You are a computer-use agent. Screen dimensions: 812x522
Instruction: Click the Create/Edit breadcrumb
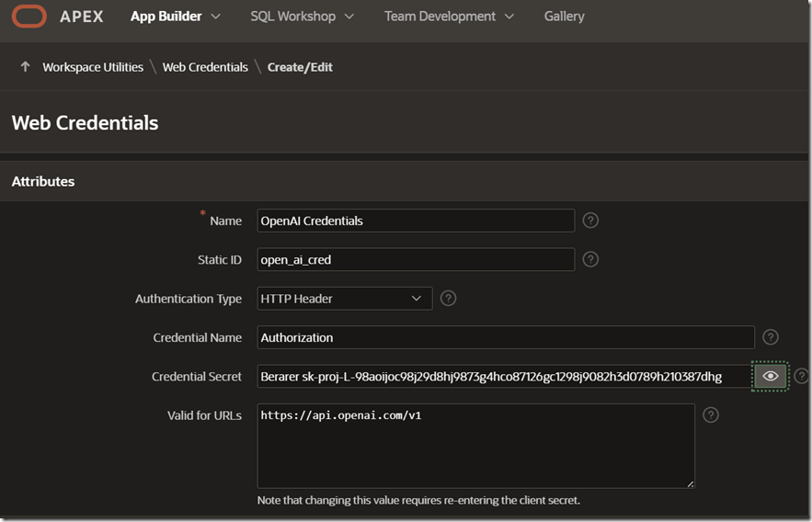tap(300, 67)
